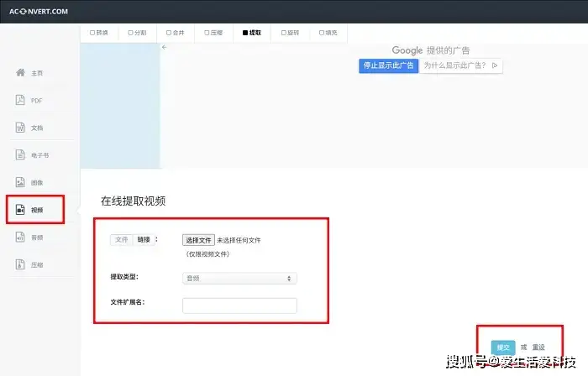Image resolution: width=588 pixels, height=376 pixels.
Task: Select the PDF icon in sidebar
Action: (x=20, y=101)
